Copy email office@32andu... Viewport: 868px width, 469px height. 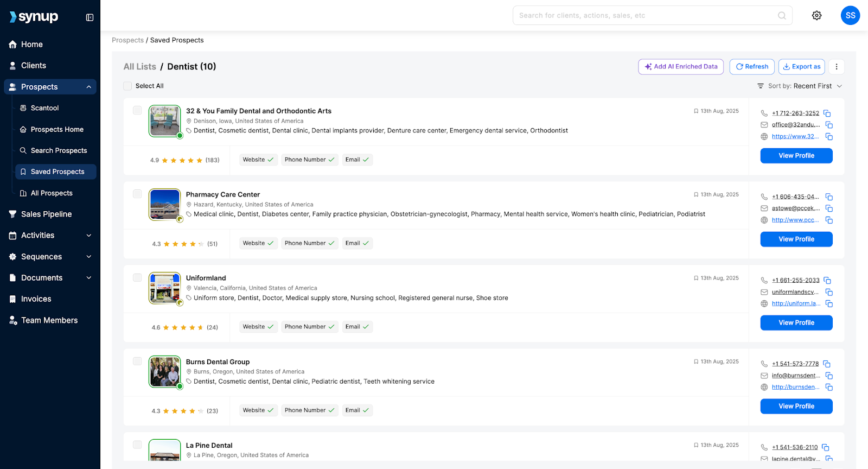point(829,125)
